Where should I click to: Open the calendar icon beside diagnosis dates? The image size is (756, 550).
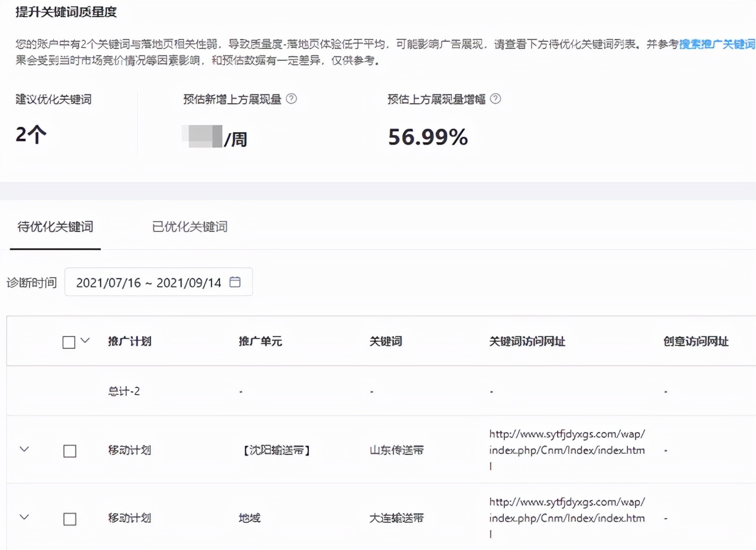click(x=234, y=281)
